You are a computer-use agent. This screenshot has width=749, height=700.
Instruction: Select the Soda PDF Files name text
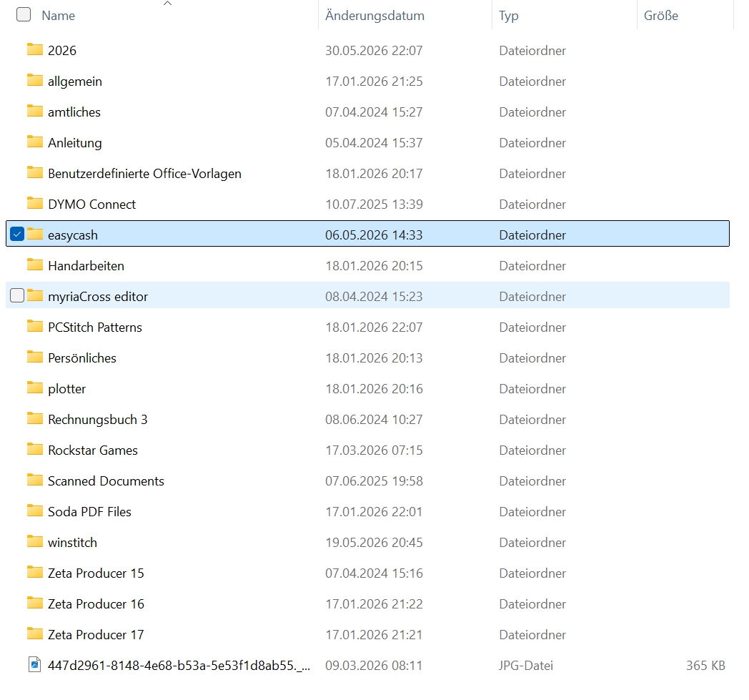point(89,512)
